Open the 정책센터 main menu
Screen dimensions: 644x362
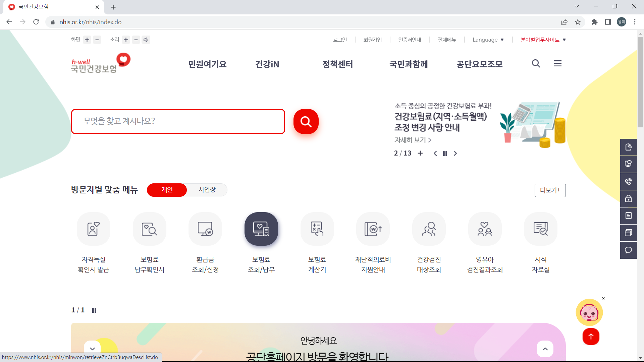tap(337, 64)
